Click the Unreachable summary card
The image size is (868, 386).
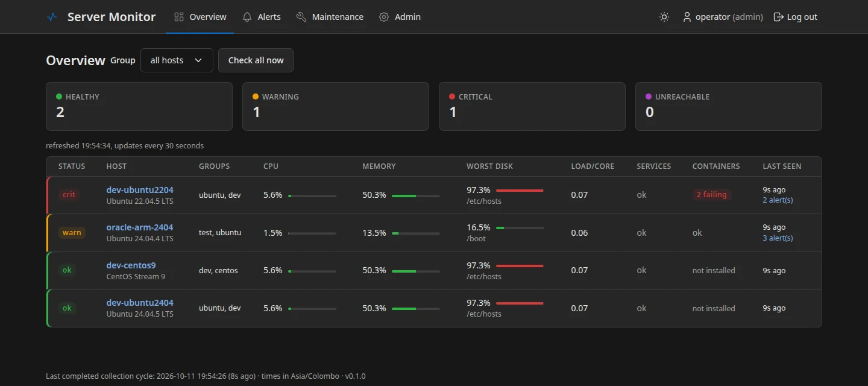pyautogui.click(x=729, y=106)
